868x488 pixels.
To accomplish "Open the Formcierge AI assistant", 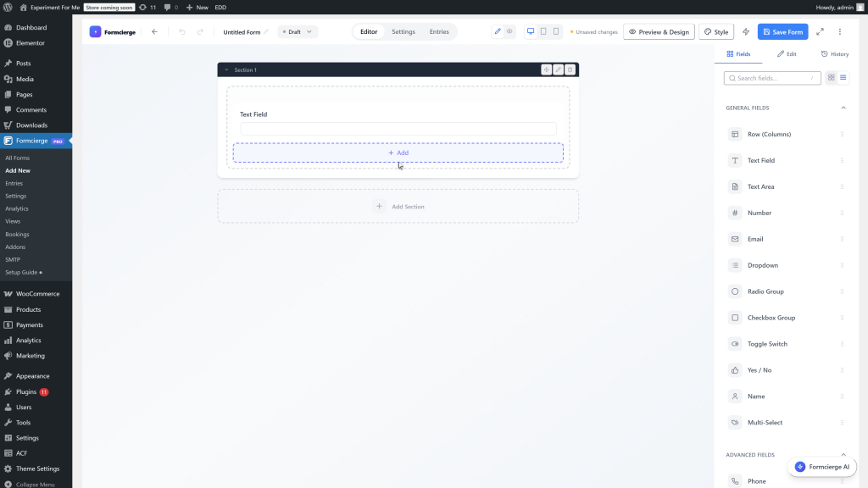I will point(821,467).
